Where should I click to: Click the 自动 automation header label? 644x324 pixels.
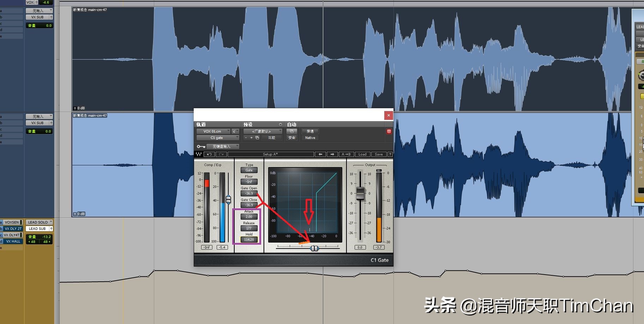[x=291, y=124]
